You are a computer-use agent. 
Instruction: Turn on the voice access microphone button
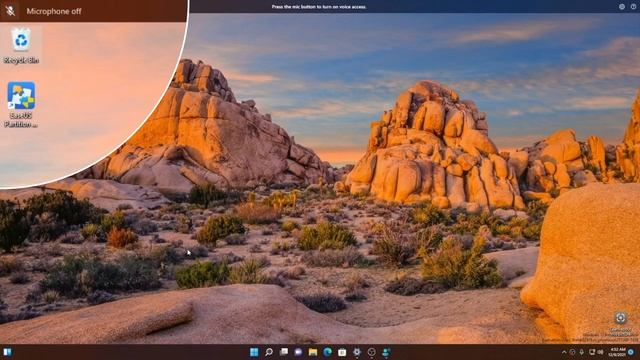10,11
